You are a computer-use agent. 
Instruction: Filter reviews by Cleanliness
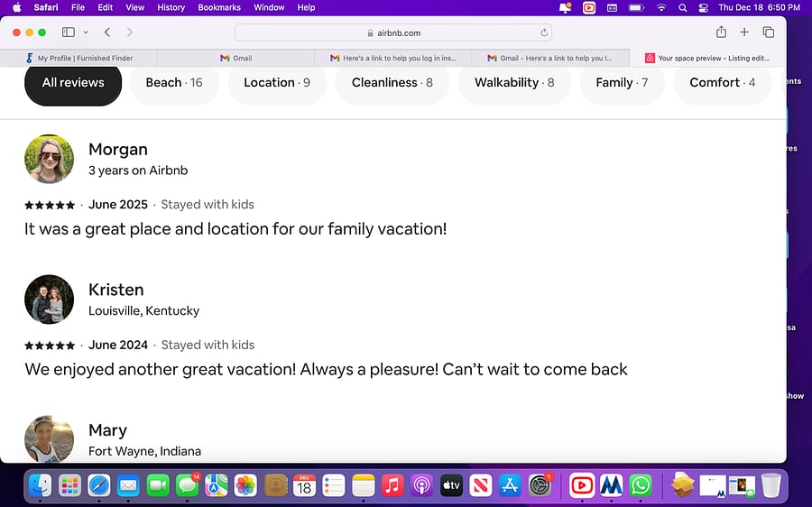tap(392, 83)
